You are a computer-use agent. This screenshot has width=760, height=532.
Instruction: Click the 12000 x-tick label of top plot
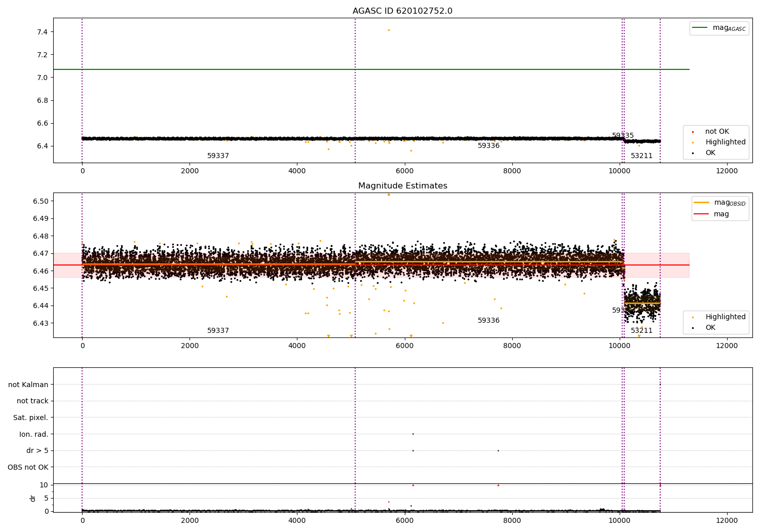(727, 171)
